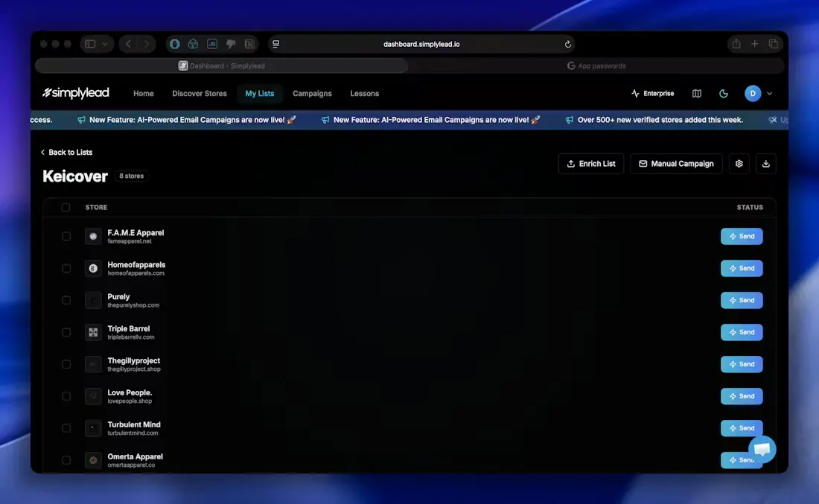819x504 pixels.
Task: Reload the page in Safari
Action: (568, 45)
